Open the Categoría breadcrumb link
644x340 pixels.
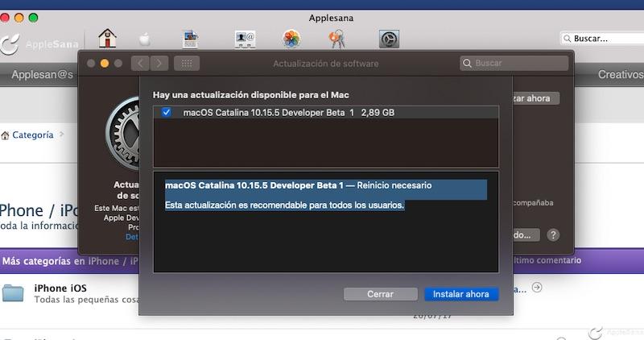click(33, 135)
